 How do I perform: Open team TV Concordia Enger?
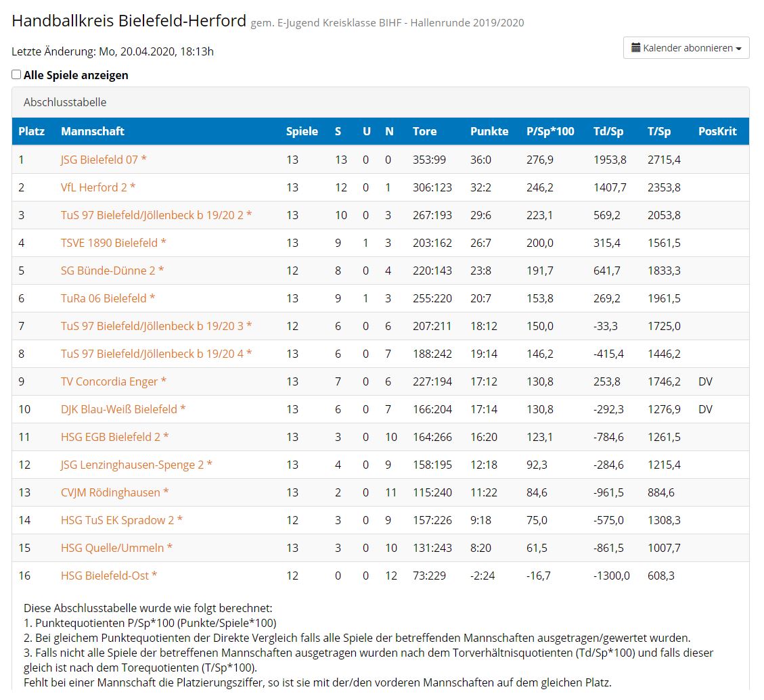pyautogui.click(x=113, y=382)
